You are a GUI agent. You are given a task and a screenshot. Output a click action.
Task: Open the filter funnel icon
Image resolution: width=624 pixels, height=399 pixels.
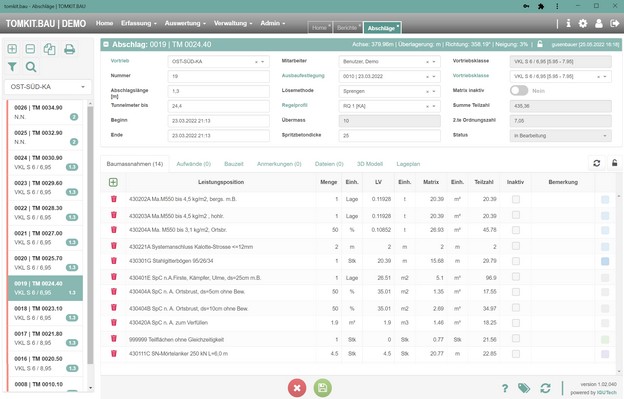click(x=12, y=67)
